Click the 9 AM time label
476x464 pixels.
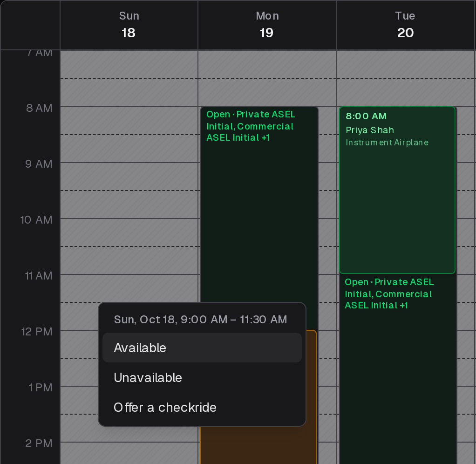39,164
